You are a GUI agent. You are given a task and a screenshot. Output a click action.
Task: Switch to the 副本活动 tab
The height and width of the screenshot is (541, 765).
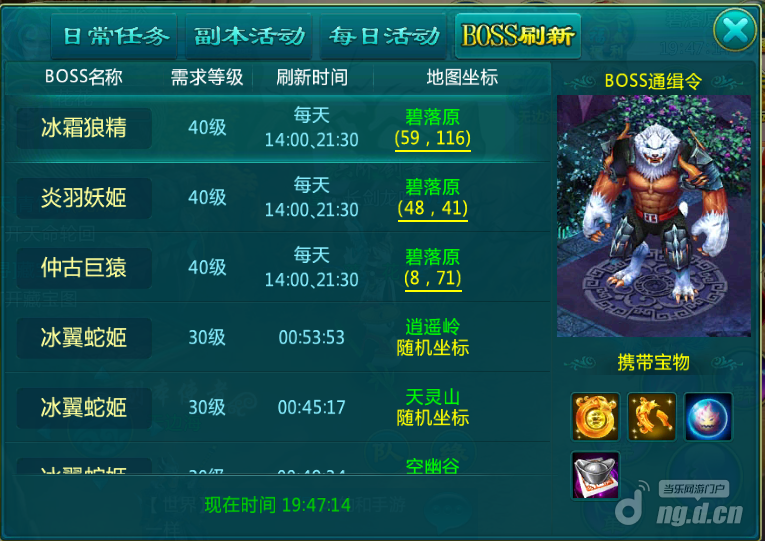tap(249, 37)
